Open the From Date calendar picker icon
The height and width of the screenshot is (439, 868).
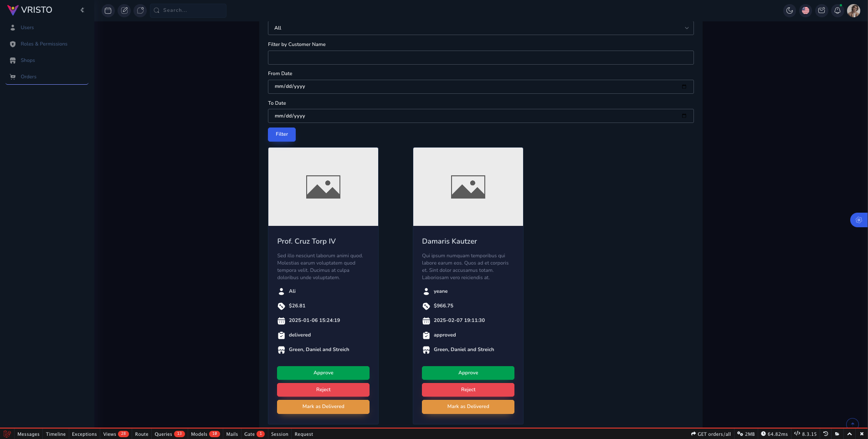click(684, 87)
